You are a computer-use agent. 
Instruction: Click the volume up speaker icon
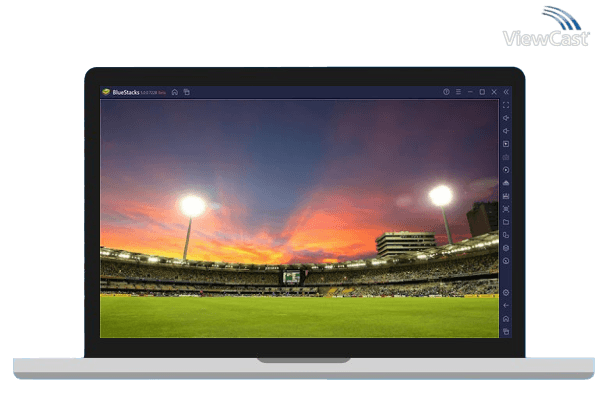506,118
